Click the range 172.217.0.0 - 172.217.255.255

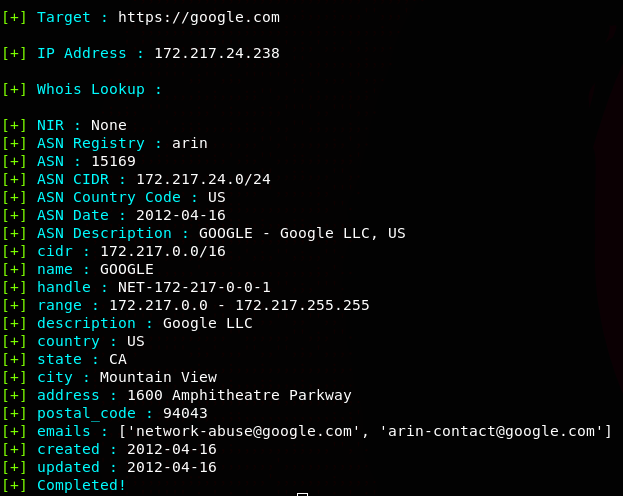pyautogui.click(x=239, y=305)
